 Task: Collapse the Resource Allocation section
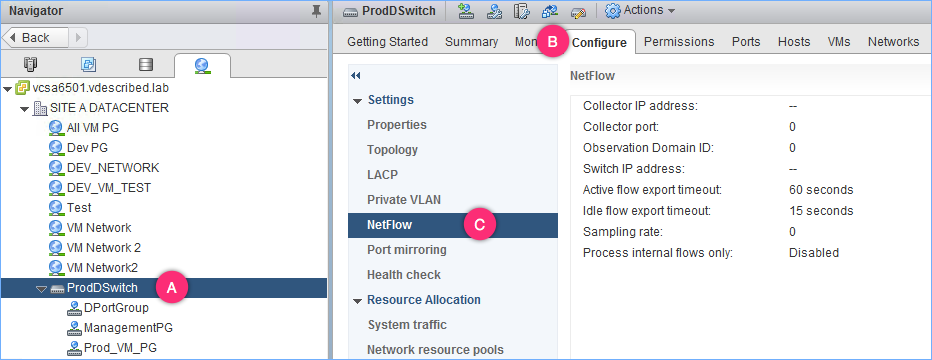357,301
